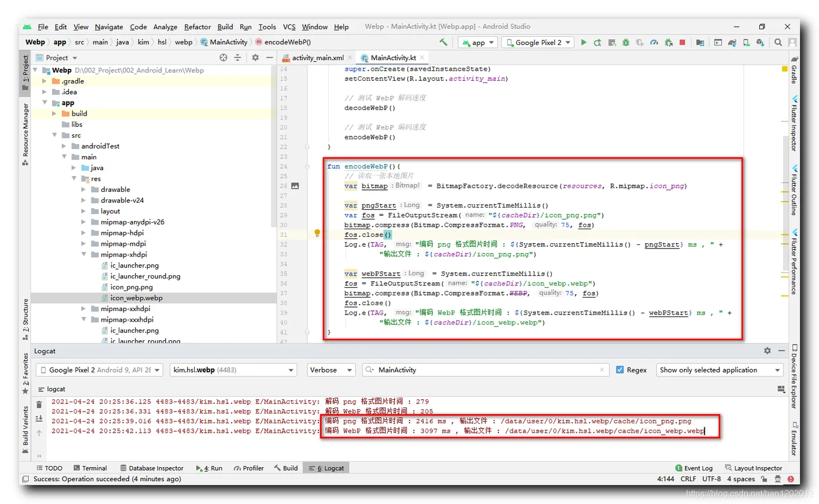Open Show only selected application dropdown
This screenshot has width=819, height=504.
click(x=720, y=370)
